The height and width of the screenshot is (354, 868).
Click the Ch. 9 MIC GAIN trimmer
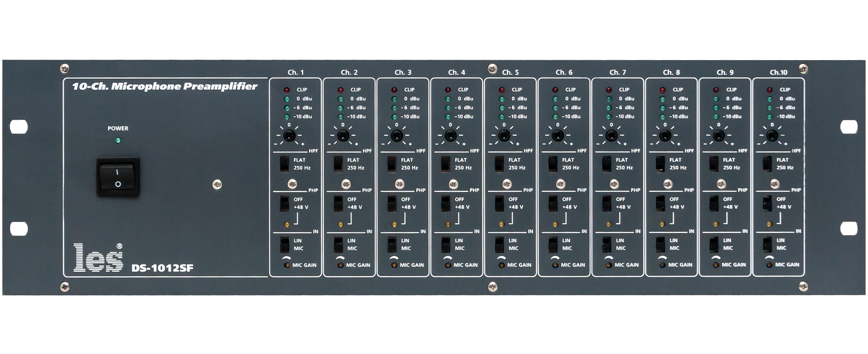716,265
